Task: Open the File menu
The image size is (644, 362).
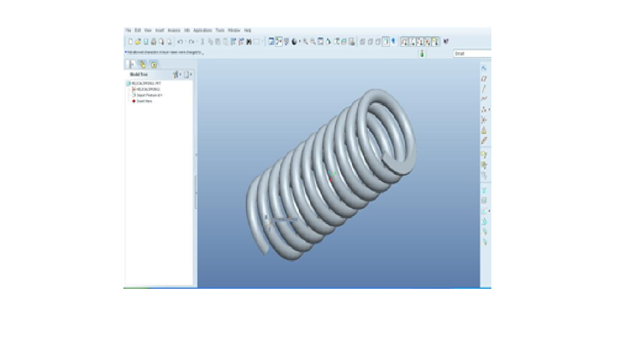Action: tap(128, 30)
